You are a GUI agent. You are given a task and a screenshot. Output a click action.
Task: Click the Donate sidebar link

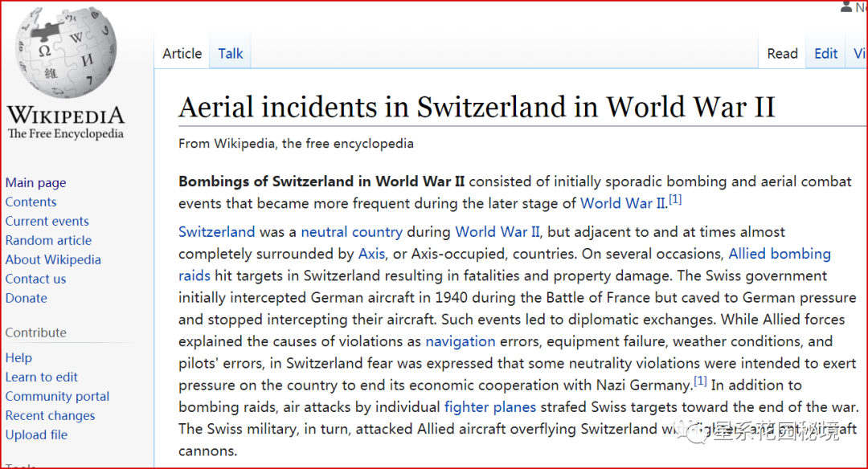[27, 298]
